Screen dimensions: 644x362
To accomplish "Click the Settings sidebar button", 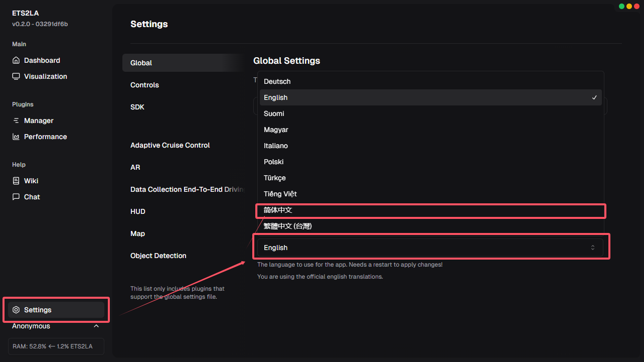I will point(56,310).
